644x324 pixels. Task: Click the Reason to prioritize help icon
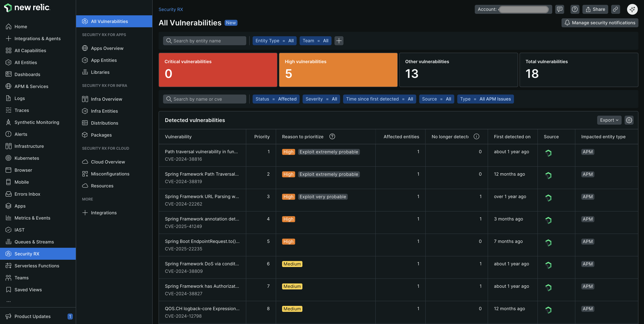click(332, 136)
